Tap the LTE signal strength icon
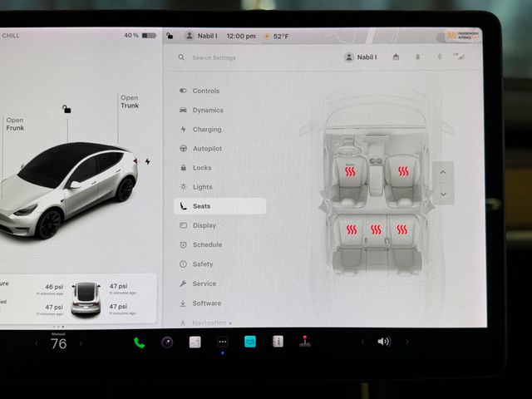Image resolution: width=532 pixels, height=399 pixels. coord(459,57)
